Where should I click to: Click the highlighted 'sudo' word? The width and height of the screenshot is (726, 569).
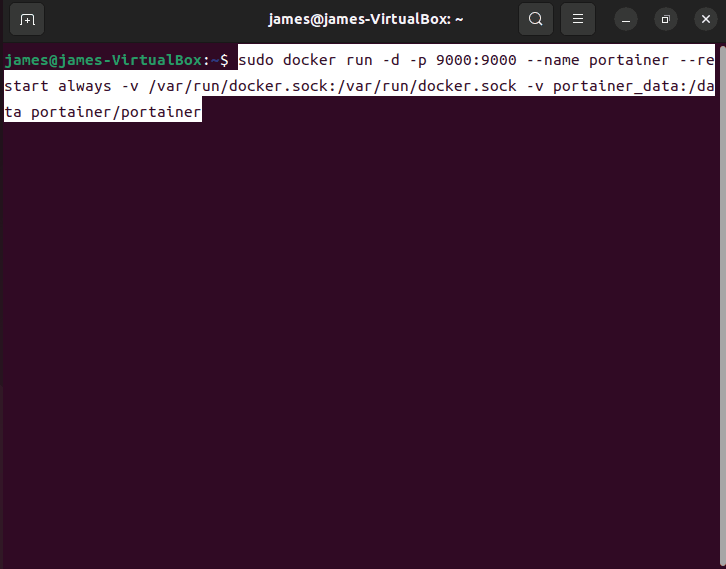click(x=256, y=60)
